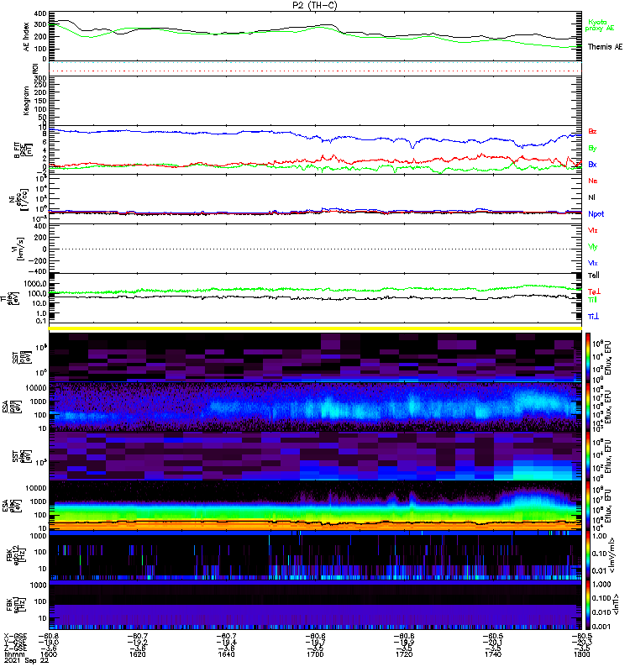Click the ROI panel label
The height and width of the screenshot is (672, 630).
point(36,68)
